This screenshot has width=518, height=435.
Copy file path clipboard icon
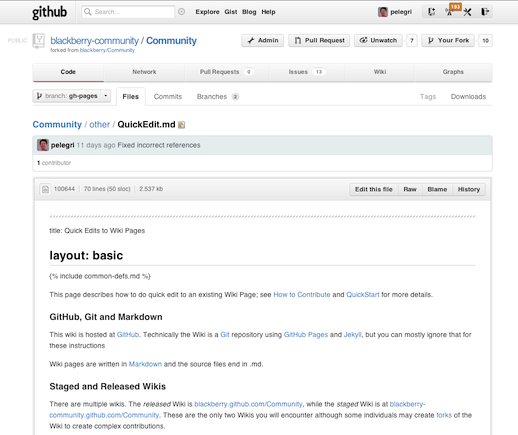point(182,125)
